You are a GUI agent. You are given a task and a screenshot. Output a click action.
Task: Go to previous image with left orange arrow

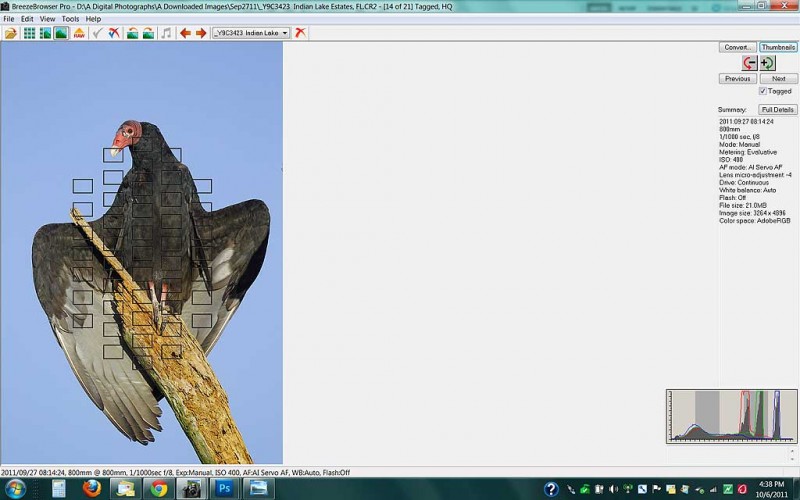[185, 33]
